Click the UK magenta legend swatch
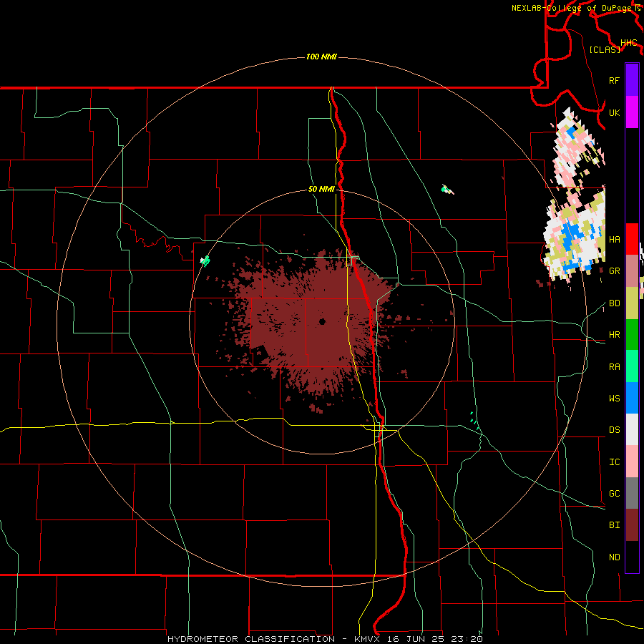Screen dimensions: 644x644 (x=632, y=112)
